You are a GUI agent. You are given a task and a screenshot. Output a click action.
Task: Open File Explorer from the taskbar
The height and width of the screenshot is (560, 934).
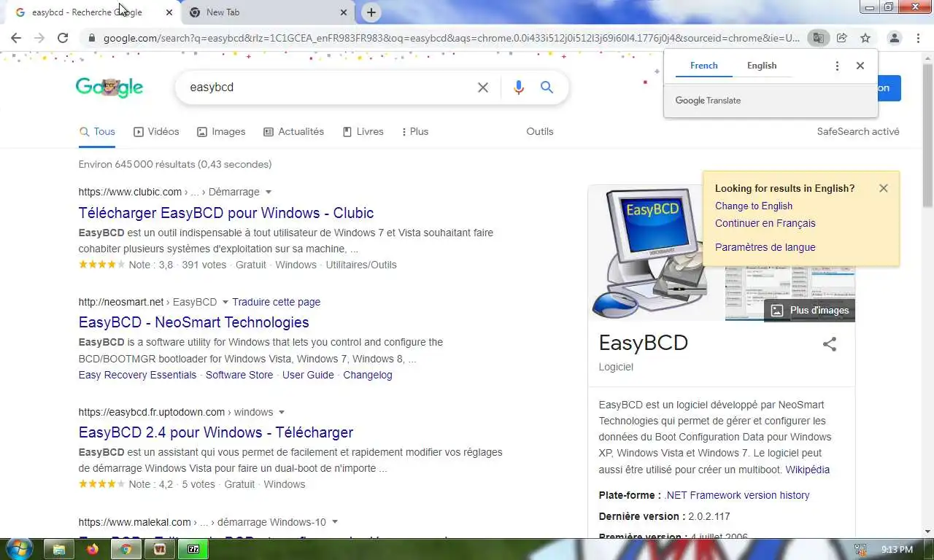[x=59, y=549]
